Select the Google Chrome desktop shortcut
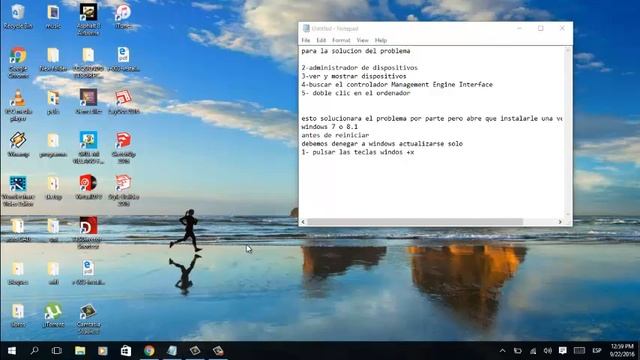The width and height of the screenshot is (640, 360). coord(18,62)
